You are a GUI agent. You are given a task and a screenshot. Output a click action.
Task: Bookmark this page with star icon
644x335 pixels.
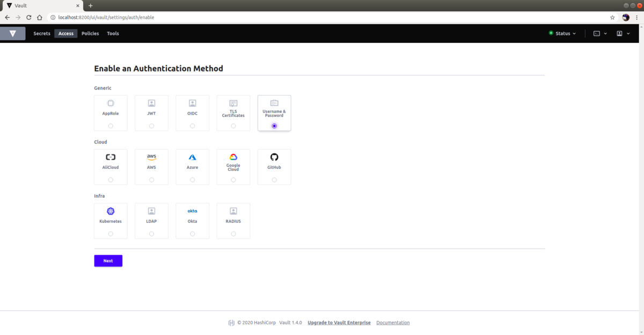click(612, 17)
